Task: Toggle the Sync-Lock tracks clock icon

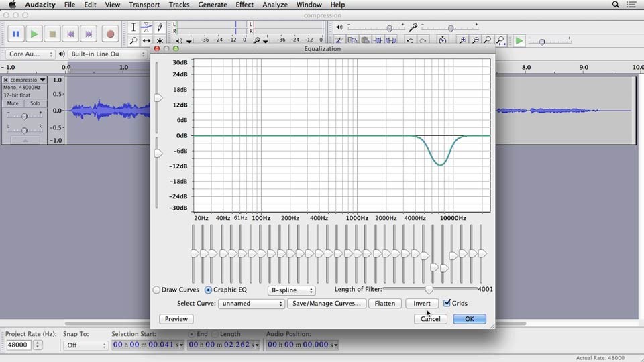Action: tap(442, 40)
